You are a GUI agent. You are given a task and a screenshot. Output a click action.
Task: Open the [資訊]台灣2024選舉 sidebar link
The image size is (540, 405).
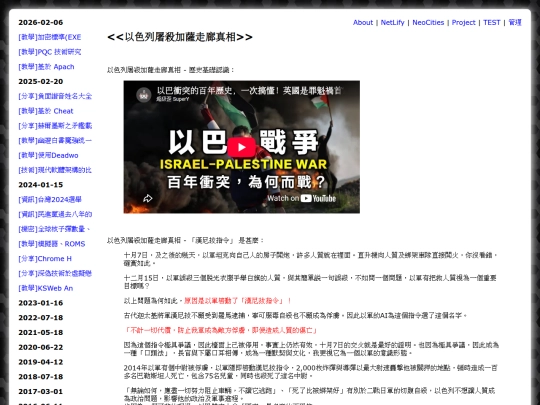click(x=50, y=199)
